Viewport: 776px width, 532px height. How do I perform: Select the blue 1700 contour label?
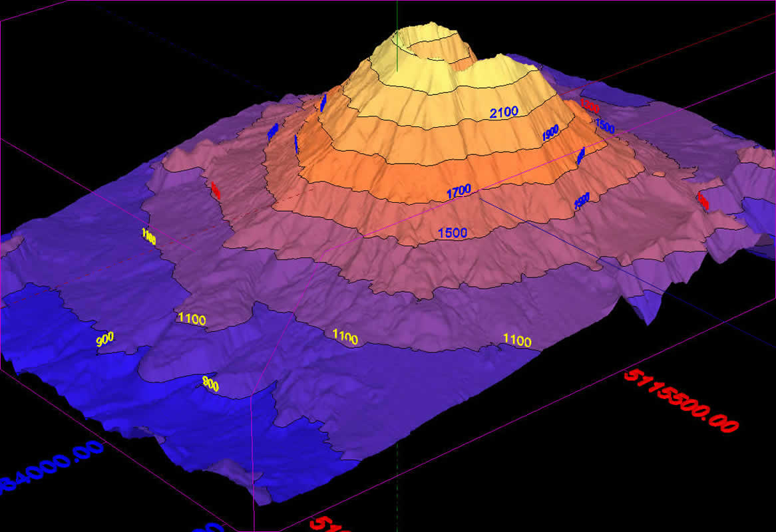click(459, 192)
